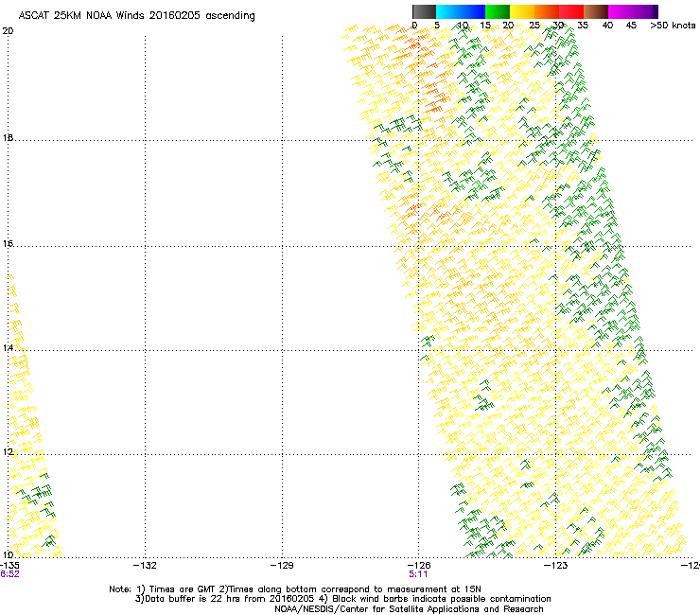Click the gray 0-5 knots color segment
Viewport: 700px width, 615px height.
(424, 11)
